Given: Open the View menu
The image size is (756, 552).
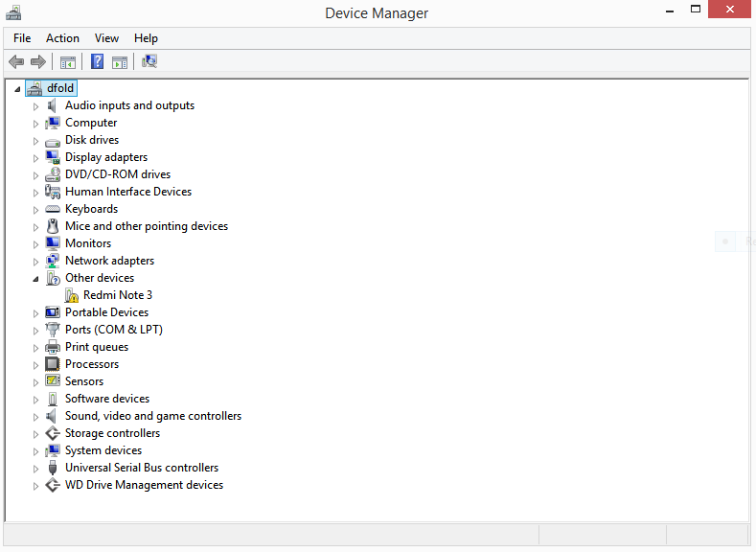Looking at the screenshot, I should click(106, 38).
